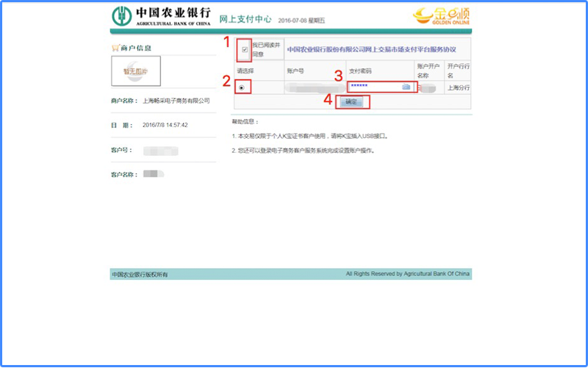The image size is (588, 368).
Task: Click the 2016/7/8 14:57:42 date value
Action: point(165,125)
